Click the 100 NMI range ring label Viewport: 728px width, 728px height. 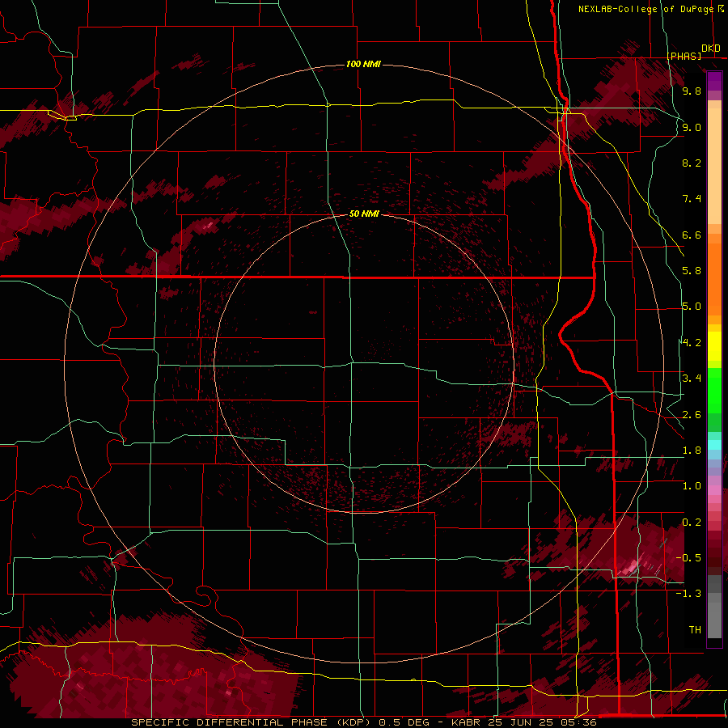[363, 64]
